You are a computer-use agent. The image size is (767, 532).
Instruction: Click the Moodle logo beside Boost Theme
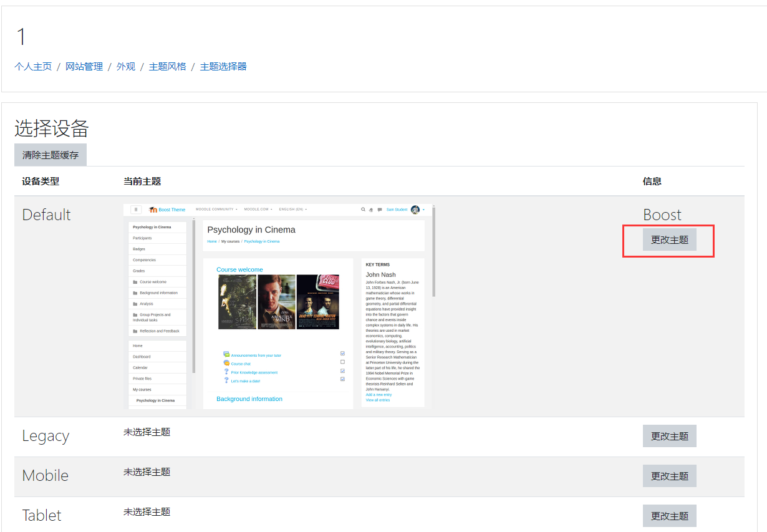click(x=153, y=210)
